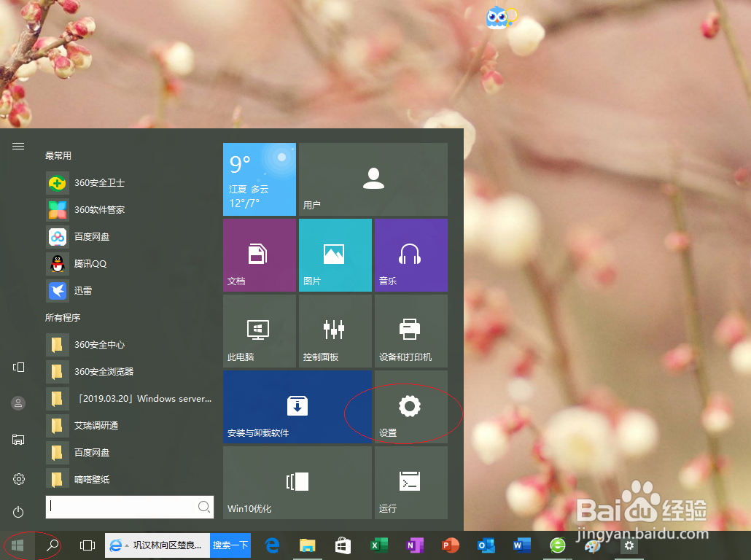Open the 运行 tile
751x560 pixels.
411,483
